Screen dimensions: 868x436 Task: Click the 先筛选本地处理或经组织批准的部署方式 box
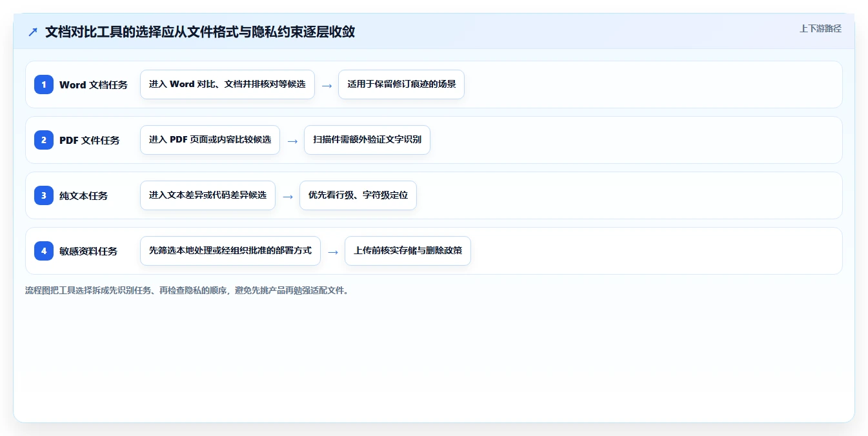[x=230, y=251]
